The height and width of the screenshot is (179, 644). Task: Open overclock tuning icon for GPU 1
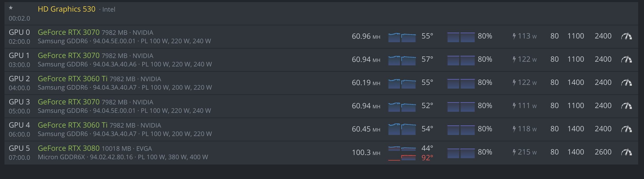(626, 59)
